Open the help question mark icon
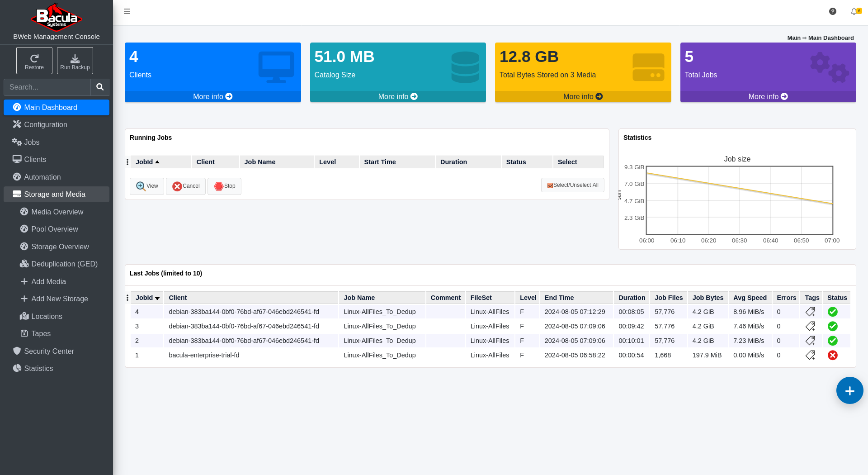 tap(833, 11)
